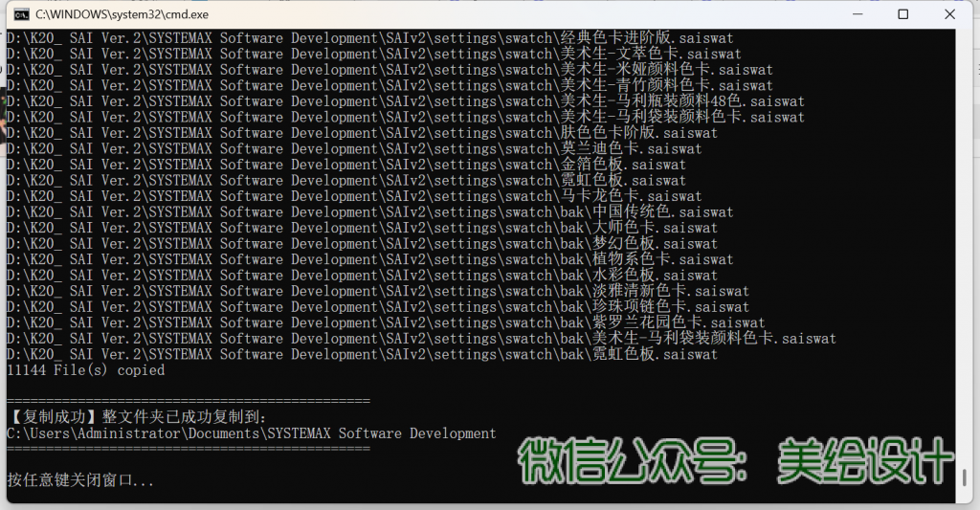Maximize the command prompt window
The image size is (980, 510).
point(903,14)
